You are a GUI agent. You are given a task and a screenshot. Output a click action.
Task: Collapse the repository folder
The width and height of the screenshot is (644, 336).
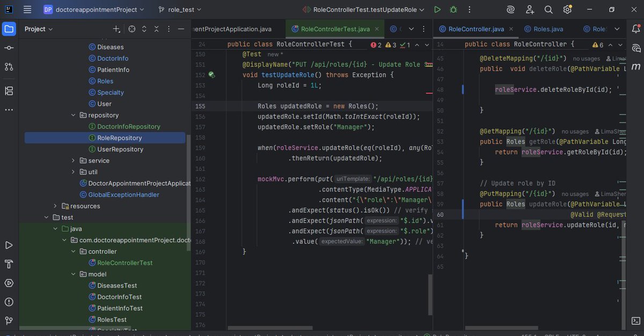click(74, 115)
